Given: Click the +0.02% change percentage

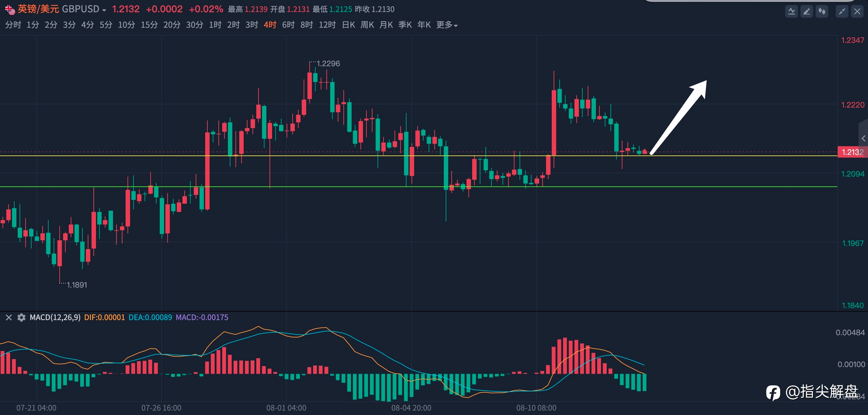Looking at the screenshot, I should 206,9.
